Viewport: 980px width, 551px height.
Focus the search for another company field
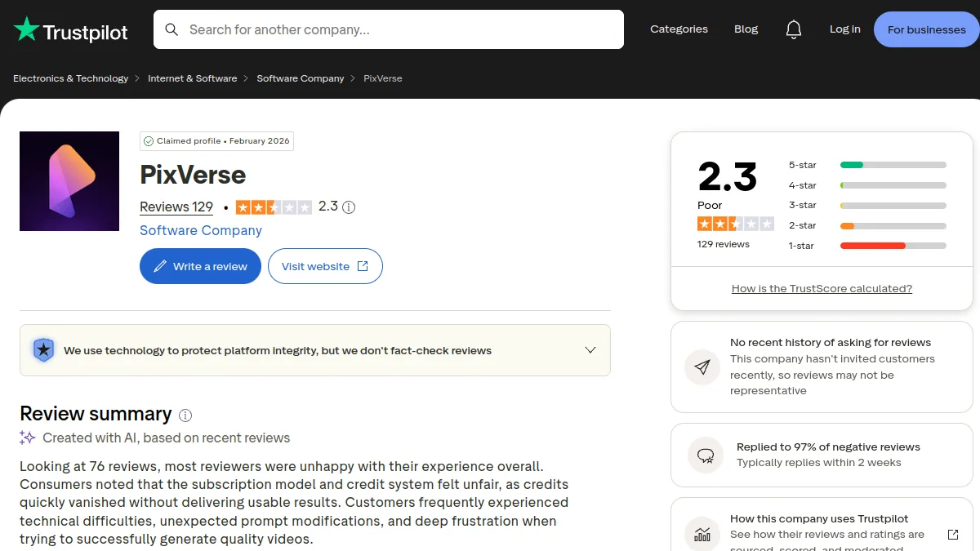(389, 29)
